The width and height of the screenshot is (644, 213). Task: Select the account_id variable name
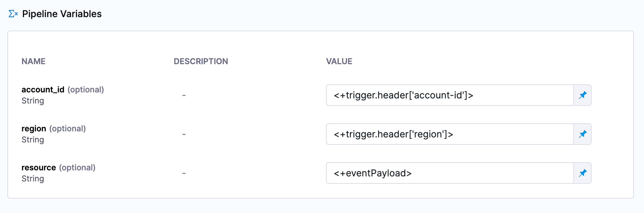[43, 90]
